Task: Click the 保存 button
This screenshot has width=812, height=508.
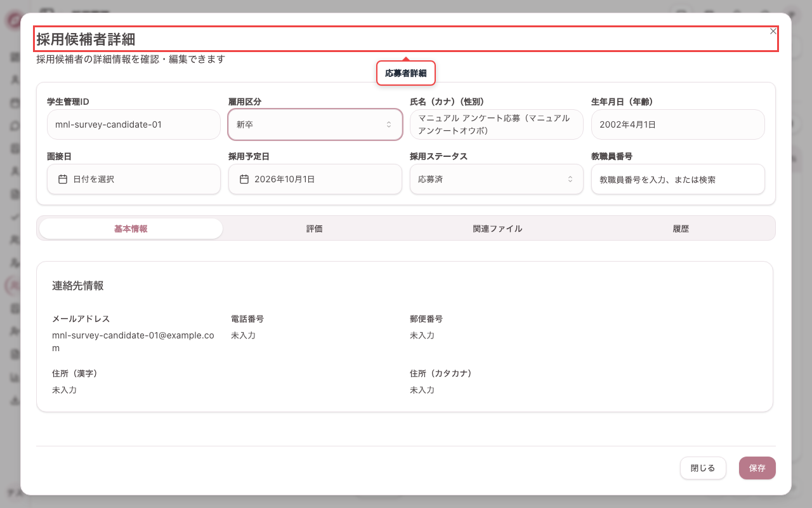Action: click(757, 468)
